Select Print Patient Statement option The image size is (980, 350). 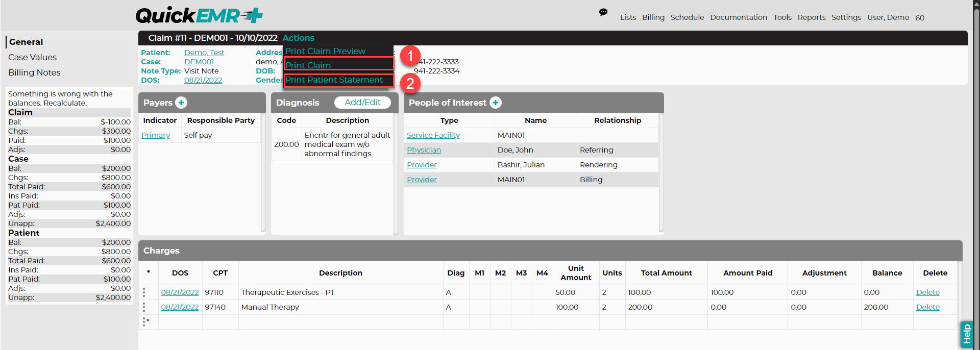point(334,80)
